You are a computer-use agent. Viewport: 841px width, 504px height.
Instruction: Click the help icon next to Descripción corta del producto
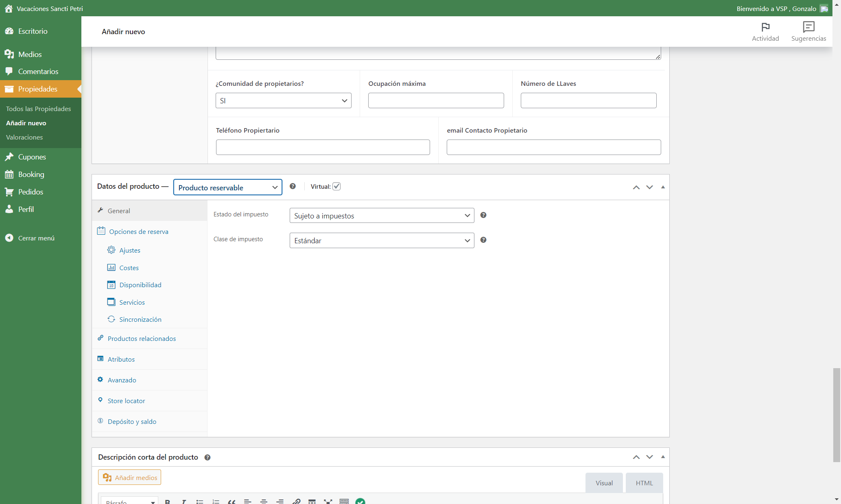(x=208, y=458)
